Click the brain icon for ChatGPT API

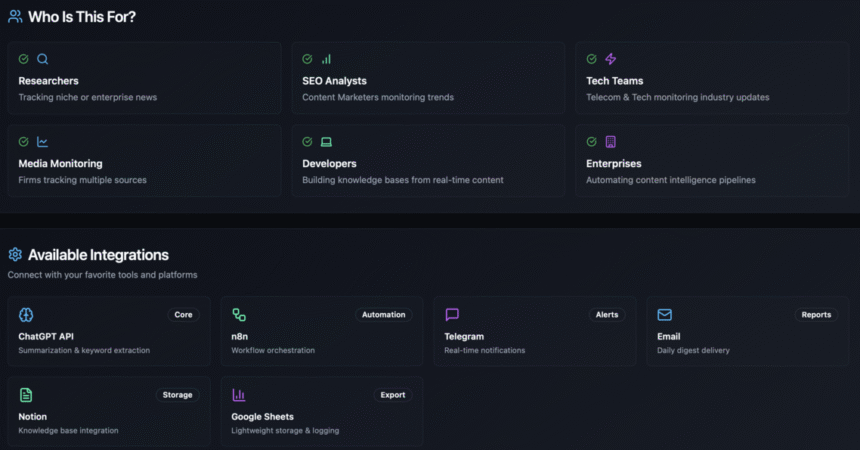point(26,314)
